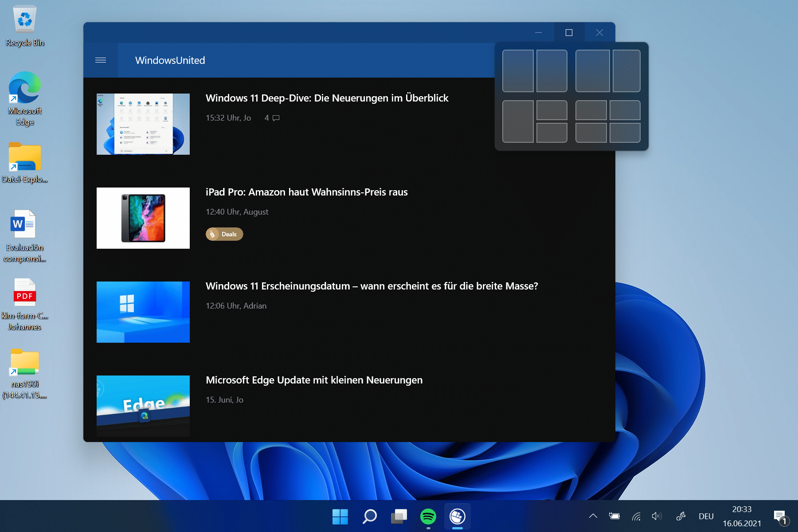Viewport: 798px width, 532px height.
Task: Snap to top-right quadrant of four-grid layout
Action: (625, 110)
